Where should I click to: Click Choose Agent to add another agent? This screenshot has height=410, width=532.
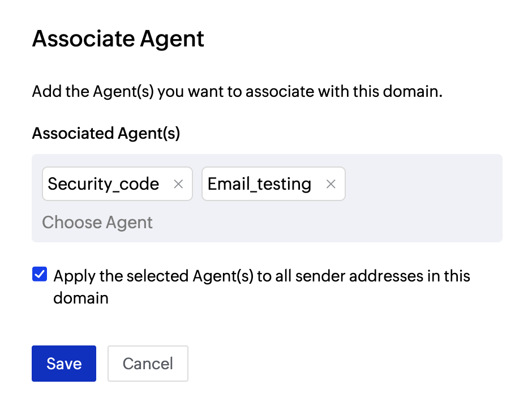[97, 222]
